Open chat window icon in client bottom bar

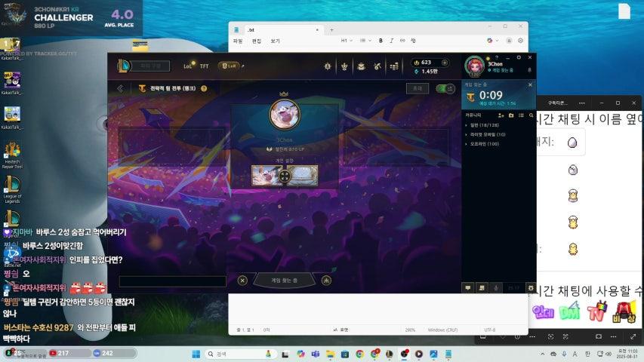click(x=468, y=288)
